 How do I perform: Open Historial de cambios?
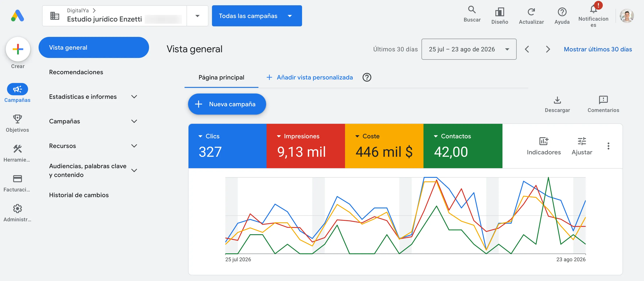click(x=79, y=195)
